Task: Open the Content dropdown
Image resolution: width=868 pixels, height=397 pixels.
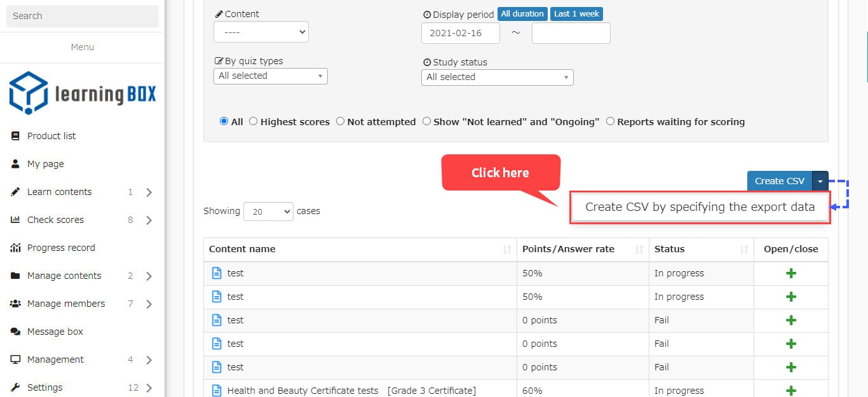Action: (261, 32)
